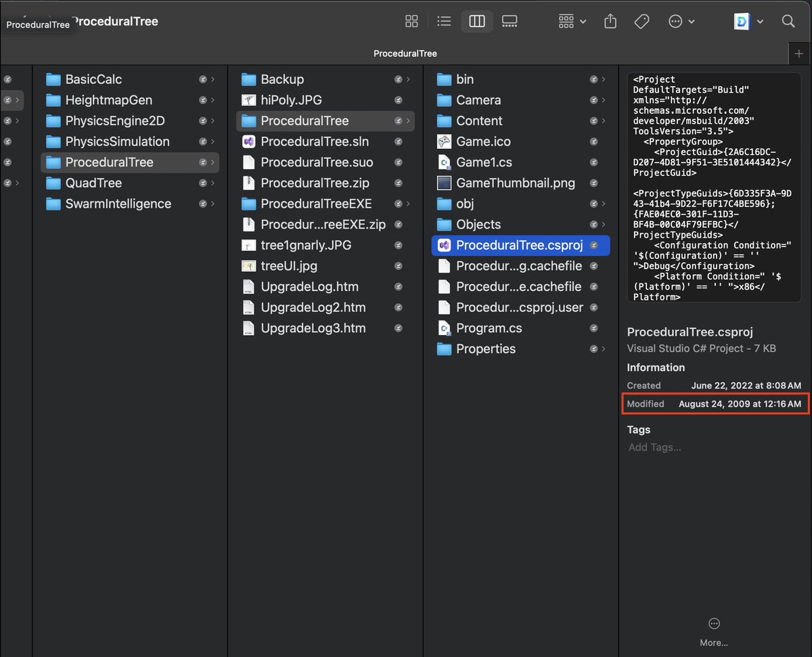
Task: Switch to gallery view in toolbar
Action: (510, 21)
